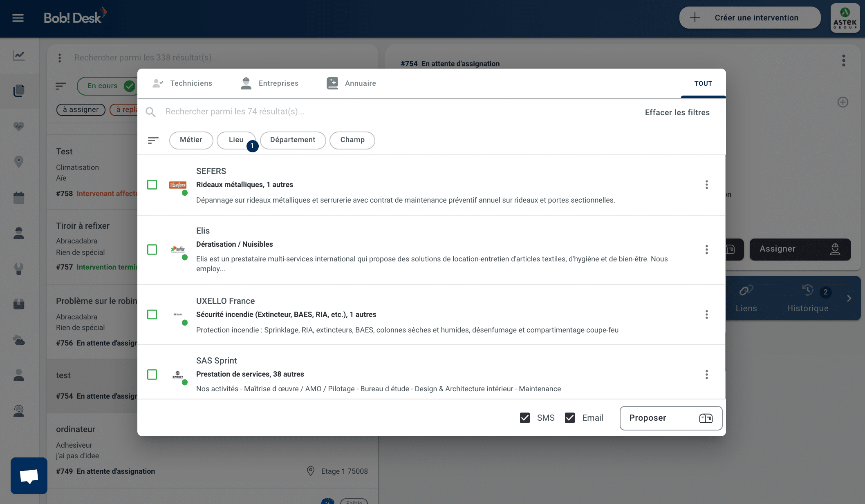Viewport: 865px width, 504px height.
Task: Open the ordinateur intervention #749
Action: coord(212,450)
